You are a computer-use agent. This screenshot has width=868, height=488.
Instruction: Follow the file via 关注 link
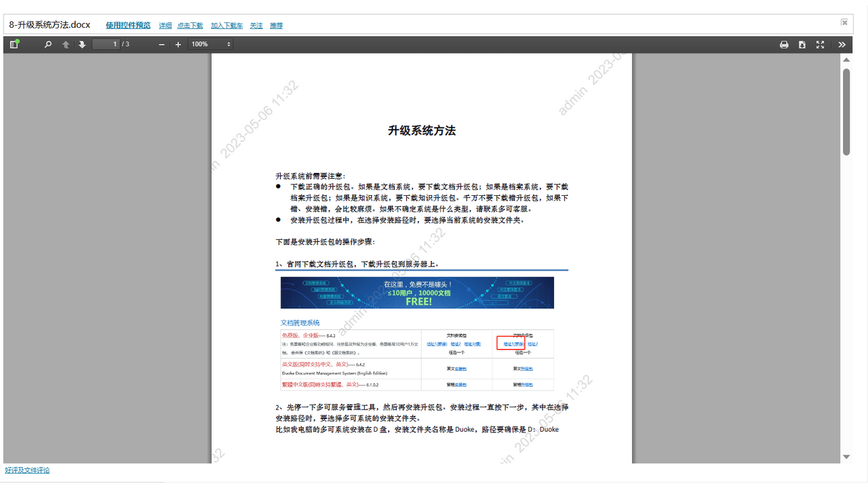[256, 25]
